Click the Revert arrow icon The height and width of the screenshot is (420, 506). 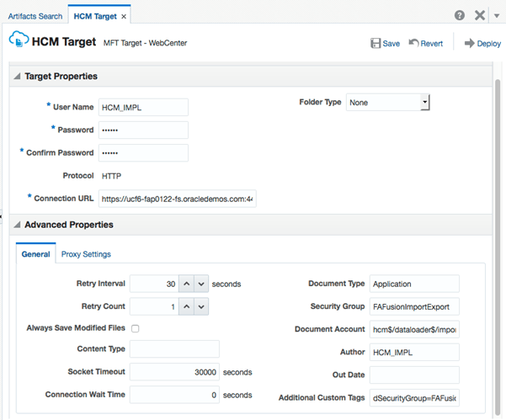click(414, 44)
